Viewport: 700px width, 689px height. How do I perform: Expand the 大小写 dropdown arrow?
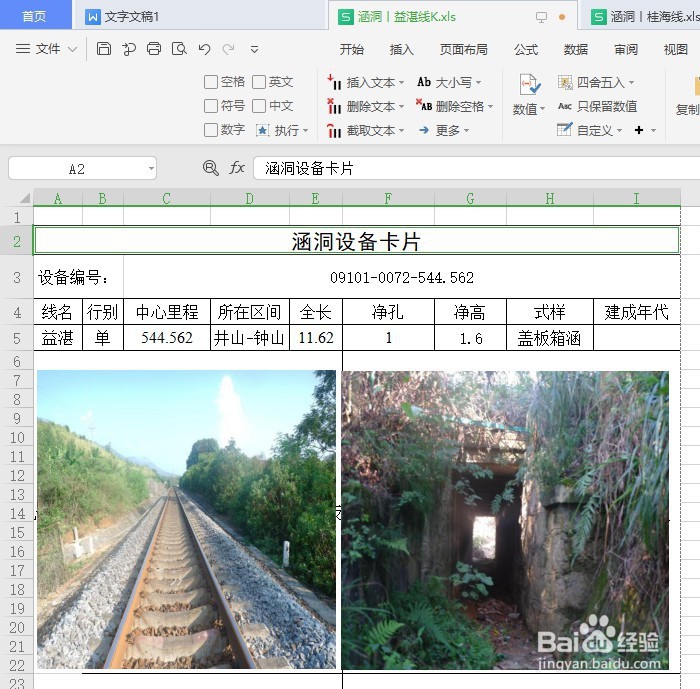478,83
